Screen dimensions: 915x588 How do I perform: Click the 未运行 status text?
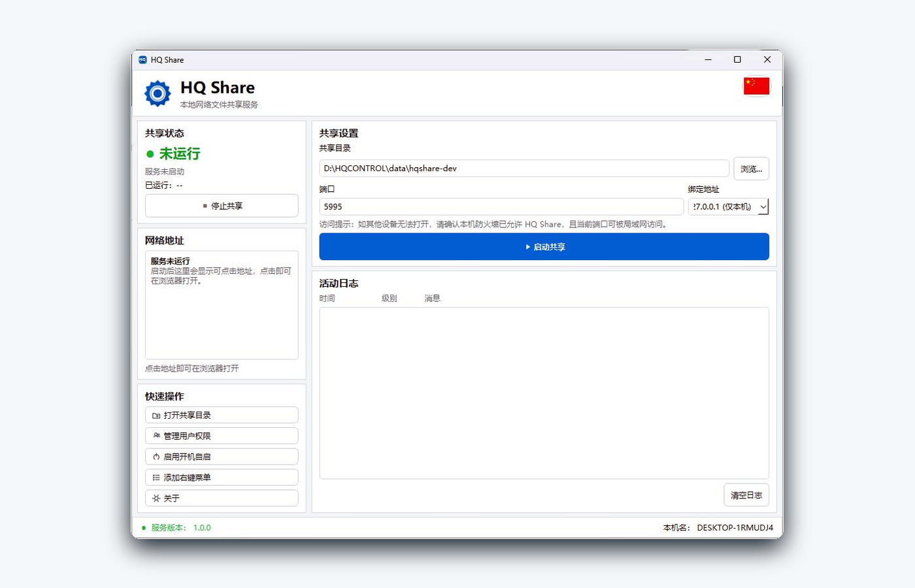click(180, 154)
